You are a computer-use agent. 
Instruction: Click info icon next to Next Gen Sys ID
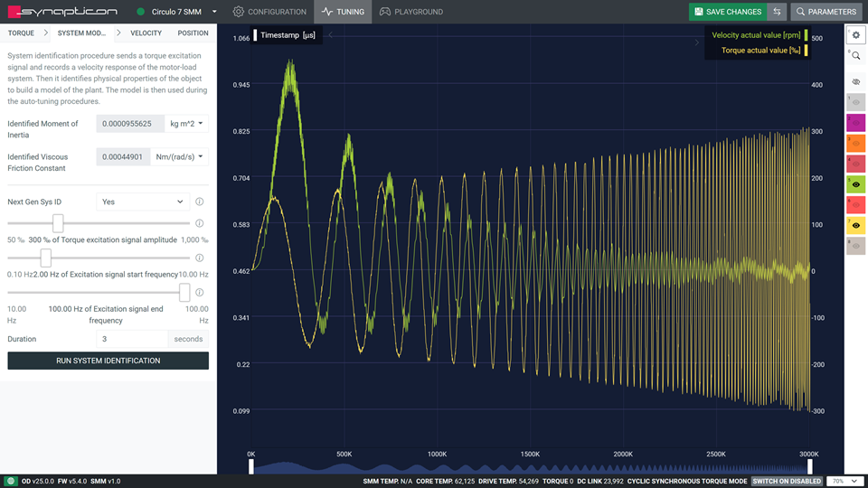click(x=199, y=202)
